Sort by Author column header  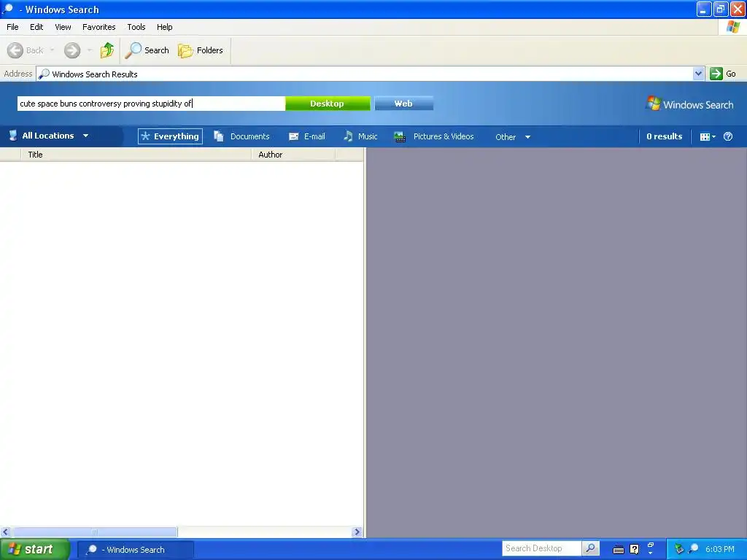tap(293, 155)
